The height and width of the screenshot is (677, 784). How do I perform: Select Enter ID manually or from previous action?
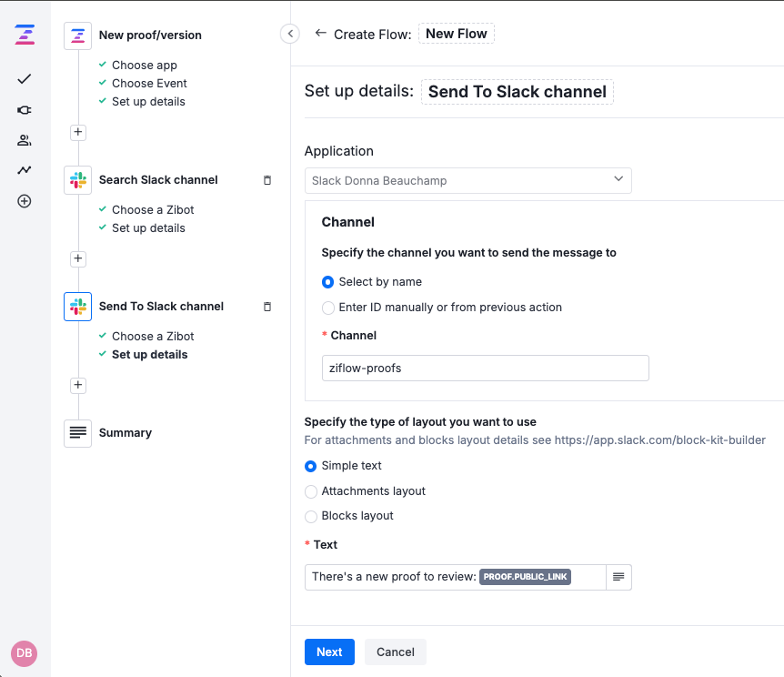tap(328, 308)
